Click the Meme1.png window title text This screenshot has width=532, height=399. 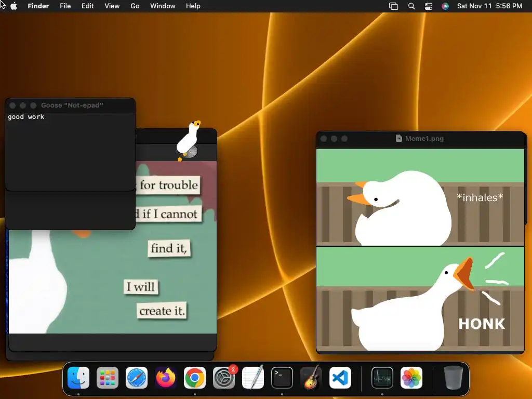(424, 138)
